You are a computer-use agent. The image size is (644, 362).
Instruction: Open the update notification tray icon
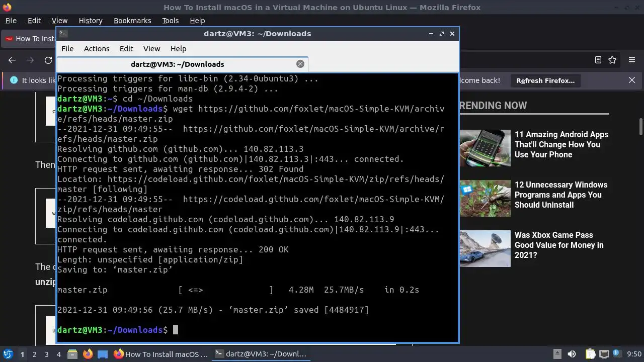pyautogui.click(x=616, y=354)
